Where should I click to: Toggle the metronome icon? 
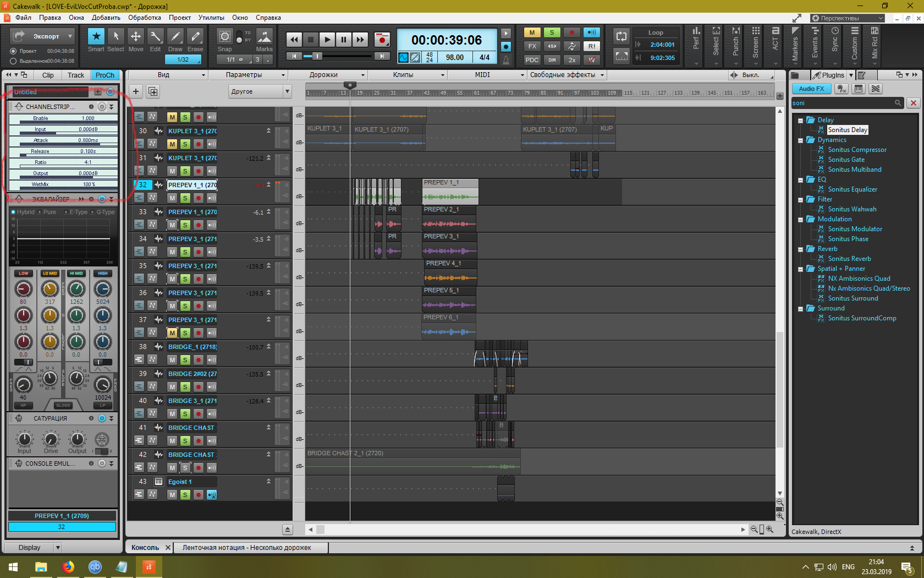pos(506,59)
